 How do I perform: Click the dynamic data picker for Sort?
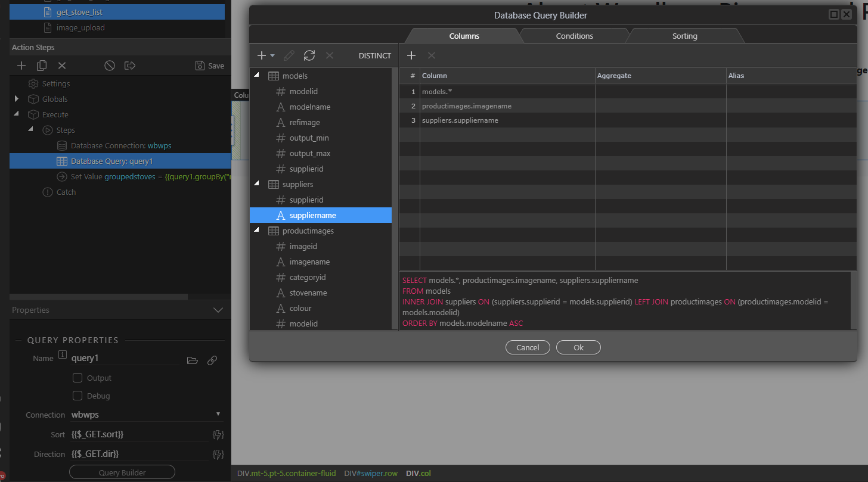tap(218, 434)
